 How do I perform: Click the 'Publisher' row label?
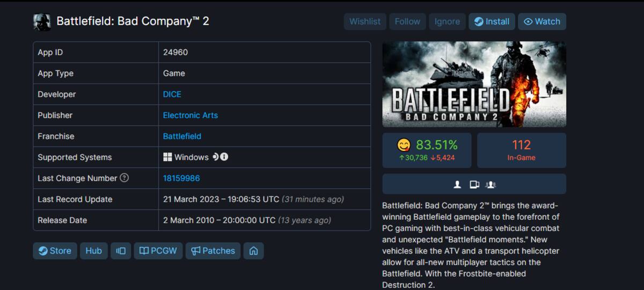coord(55,115)
